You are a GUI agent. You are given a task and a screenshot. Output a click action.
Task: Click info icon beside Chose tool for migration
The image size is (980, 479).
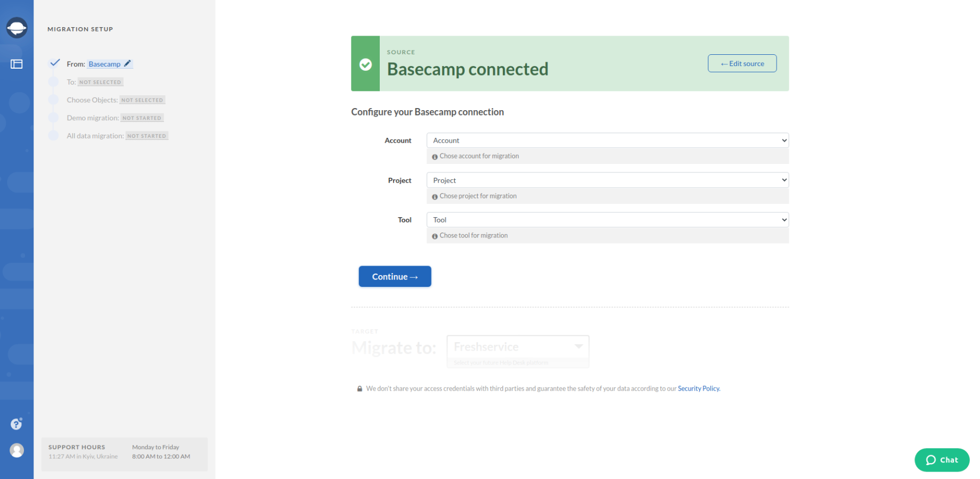[x=435, y=236]
